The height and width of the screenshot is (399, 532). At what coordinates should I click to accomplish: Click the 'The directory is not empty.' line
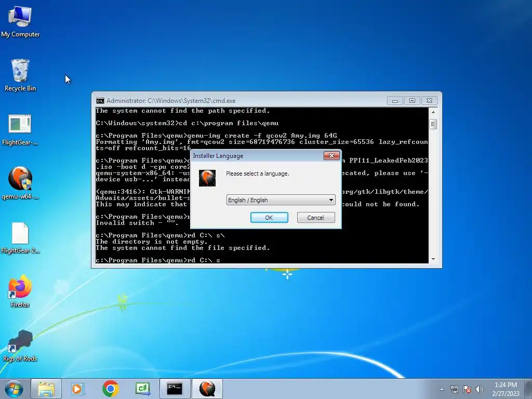[152, 242]
